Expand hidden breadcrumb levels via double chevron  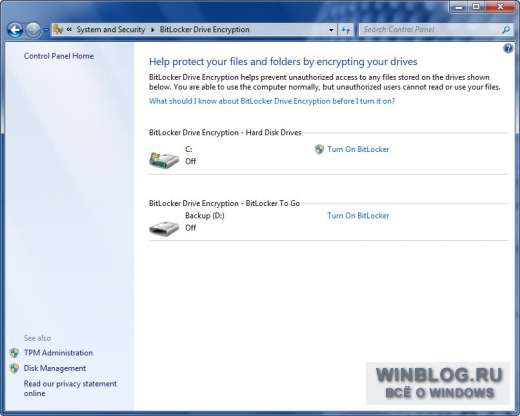pyautogui.click(x=69, y=29)
